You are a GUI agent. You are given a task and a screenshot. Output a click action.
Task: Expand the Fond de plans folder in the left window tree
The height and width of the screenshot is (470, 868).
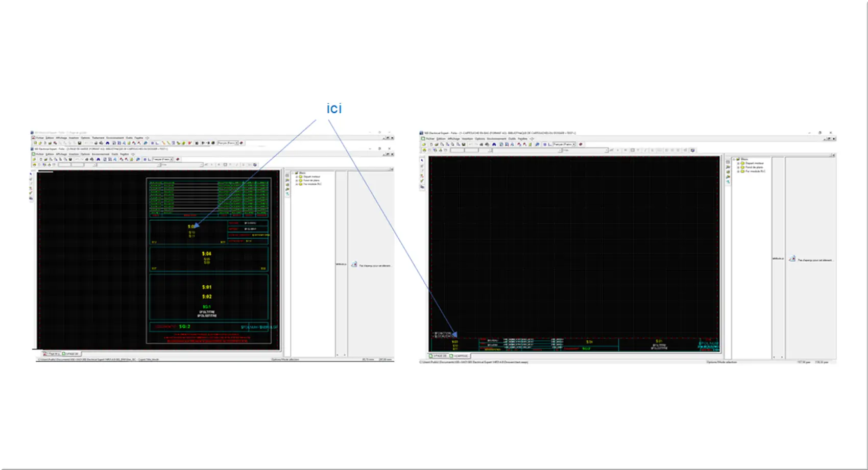point(297,180)
